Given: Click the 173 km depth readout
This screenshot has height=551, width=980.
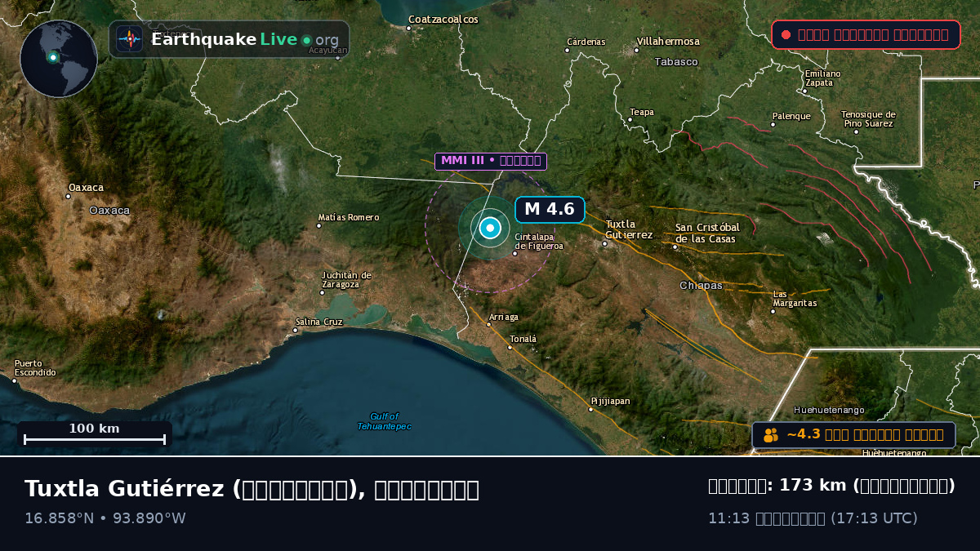Looking at the screenshot, I should click(x=831, y=486).
